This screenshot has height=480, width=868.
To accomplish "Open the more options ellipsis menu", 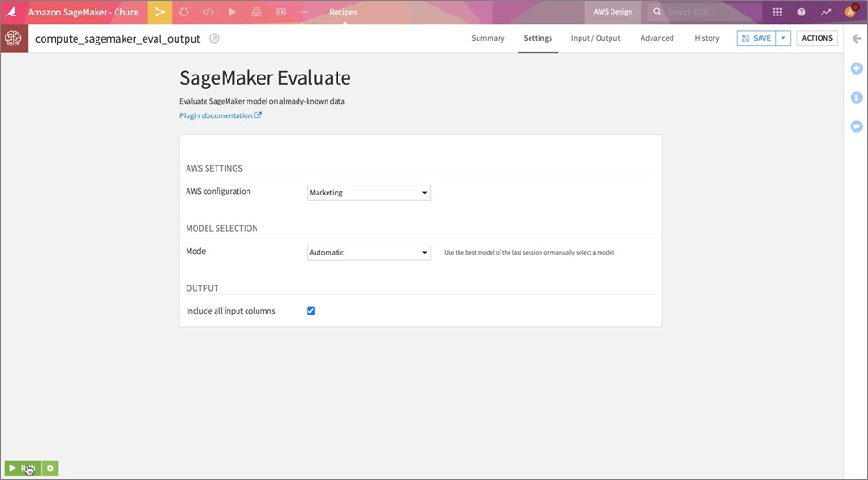I will [305, 12].
